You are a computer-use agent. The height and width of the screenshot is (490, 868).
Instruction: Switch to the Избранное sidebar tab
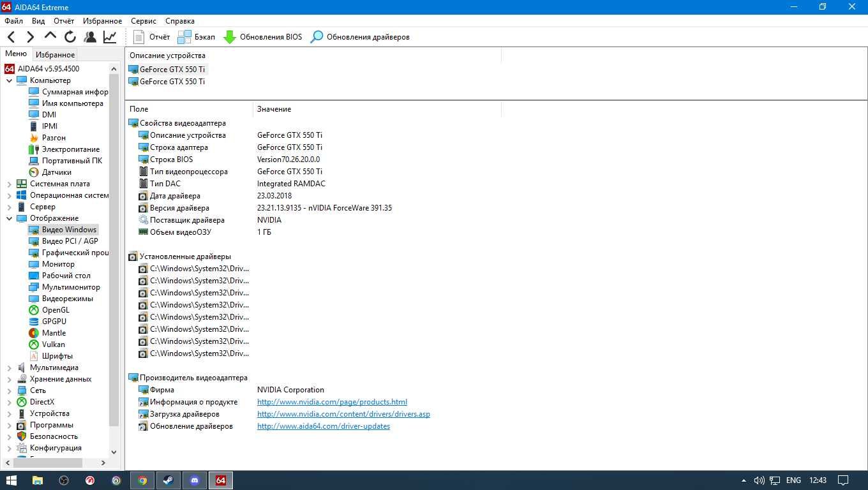coord(55,55)
